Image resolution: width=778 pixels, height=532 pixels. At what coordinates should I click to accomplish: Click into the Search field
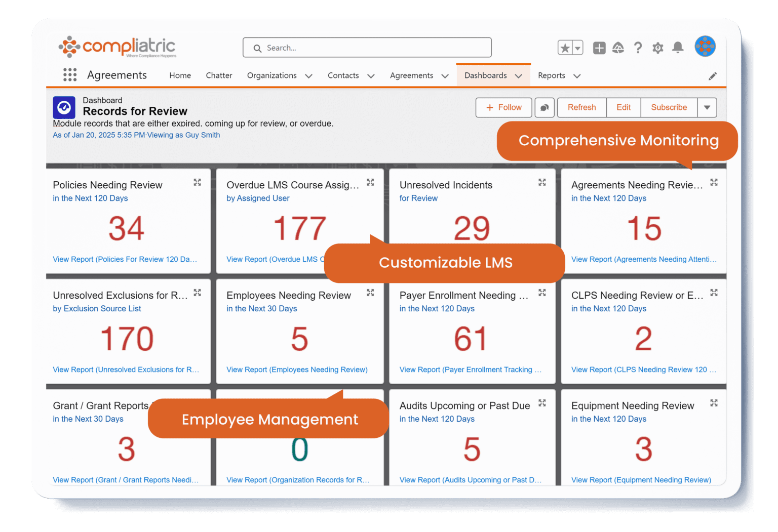(x=367, y=48)
